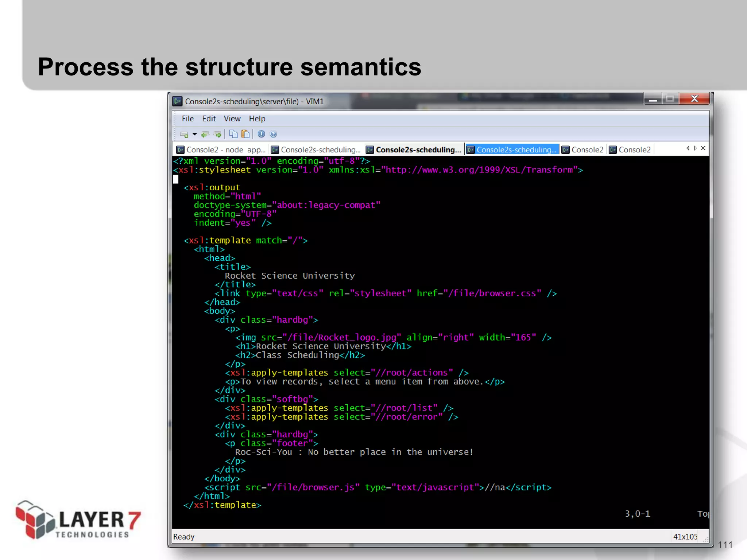Click the xml version declaration line
Image resolution: width=747 pixels, height=560 pixels.
click(272, 161)
